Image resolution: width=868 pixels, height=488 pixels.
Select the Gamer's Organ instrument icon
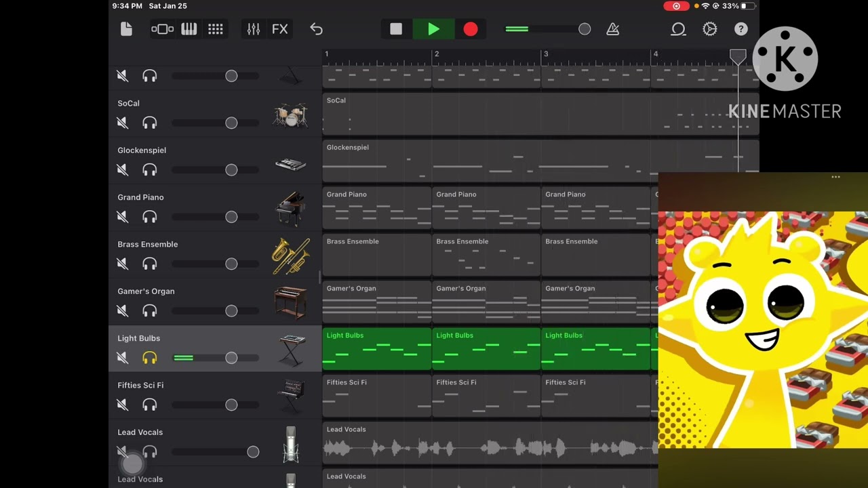(290, 303)
